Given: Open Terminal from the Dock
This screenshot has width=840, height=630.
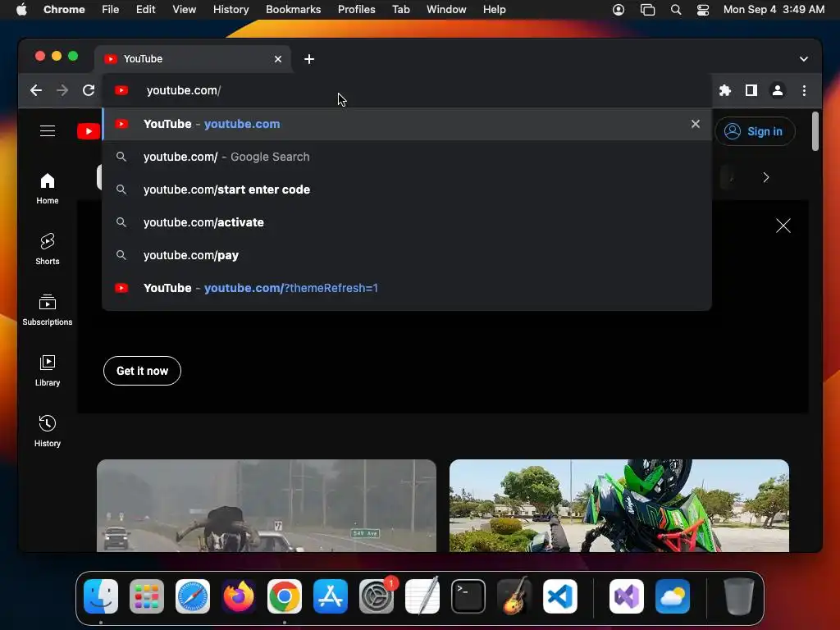Looking at the screenshot, I should pos(468,596).
